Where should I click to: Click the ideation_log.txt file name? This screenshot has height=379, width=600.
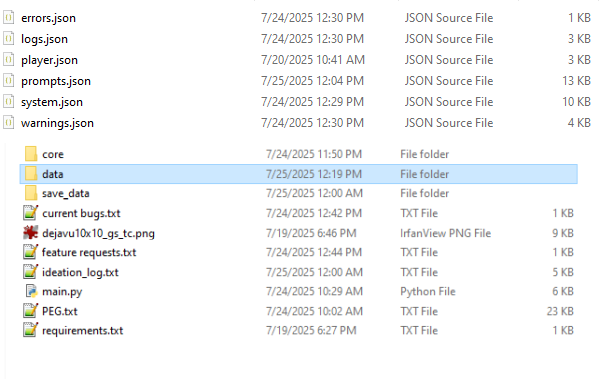[80, 273]
